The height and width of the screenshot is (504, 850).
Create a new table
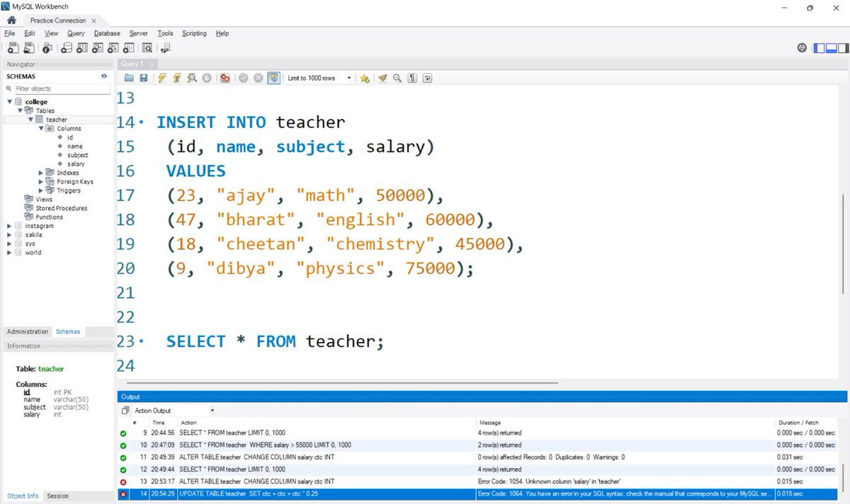click(81, 47)
